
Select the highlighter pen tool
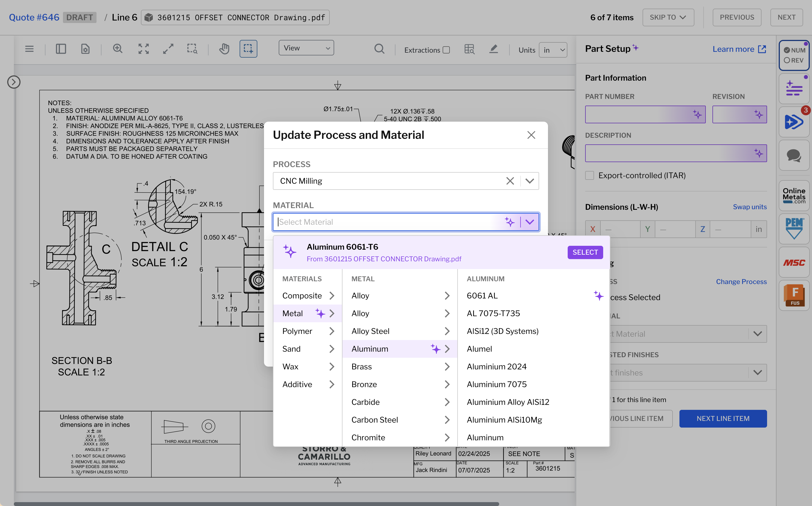(x=494, y=49)
